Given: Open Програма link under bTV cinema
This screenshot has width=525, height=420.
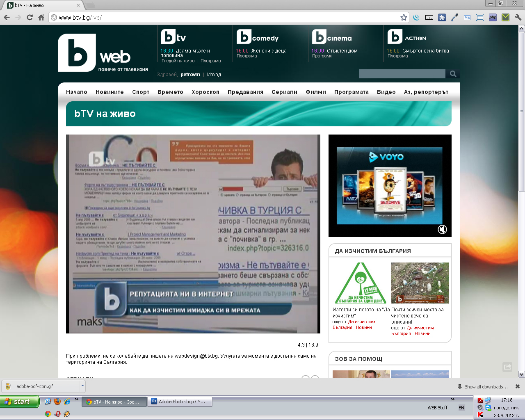Looking at the screenshot, I should pyautogui.click(x=322, y=56).
